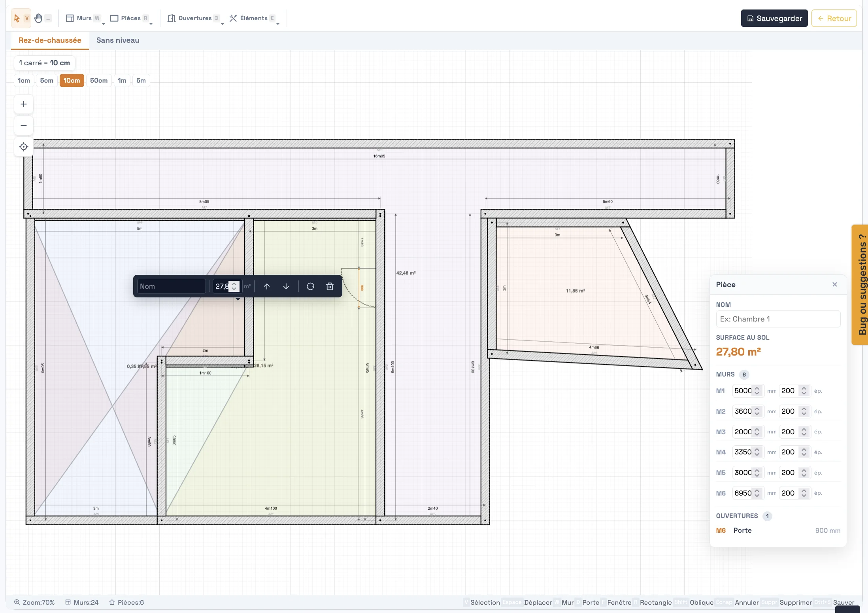Select the M6 Porte opening row

778,530
